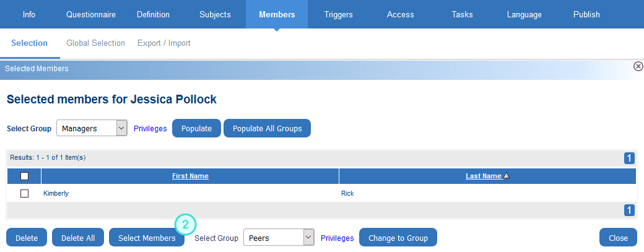644x252 pixels.
Task: Click the Results 1 - 1 of 1 Item(s) text
Action: [x=48, y=157]
